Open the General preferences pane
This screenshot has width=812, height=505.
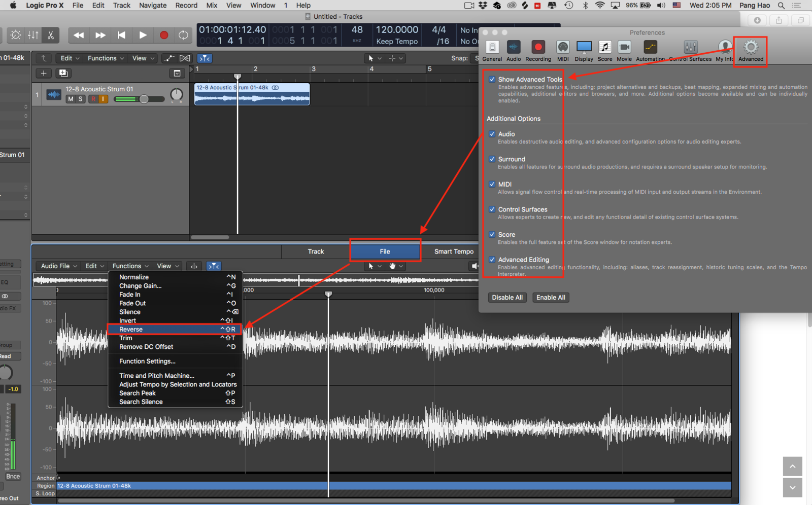[x=492, y=51]
